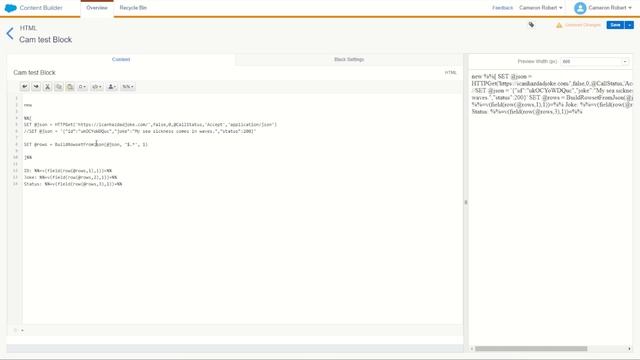640x360 pixels.
Task: Click Content Builder app title
Action: 41,8
